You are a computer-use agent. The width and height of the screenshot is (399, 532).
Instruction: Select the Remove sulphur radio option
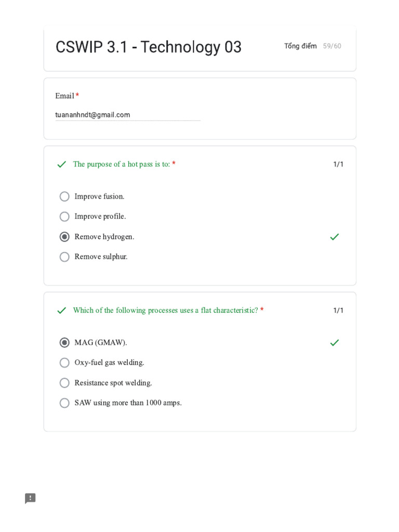point(64,257)
